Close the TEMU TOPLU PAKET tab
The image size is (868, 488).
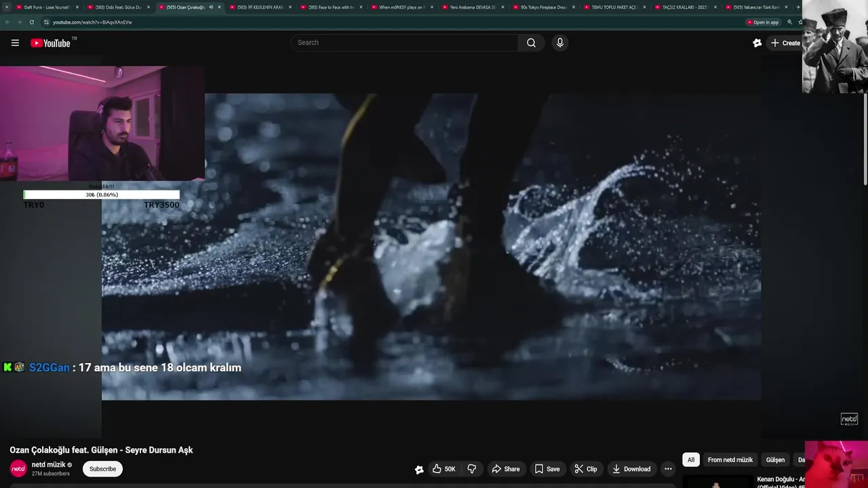pos(644,7)
